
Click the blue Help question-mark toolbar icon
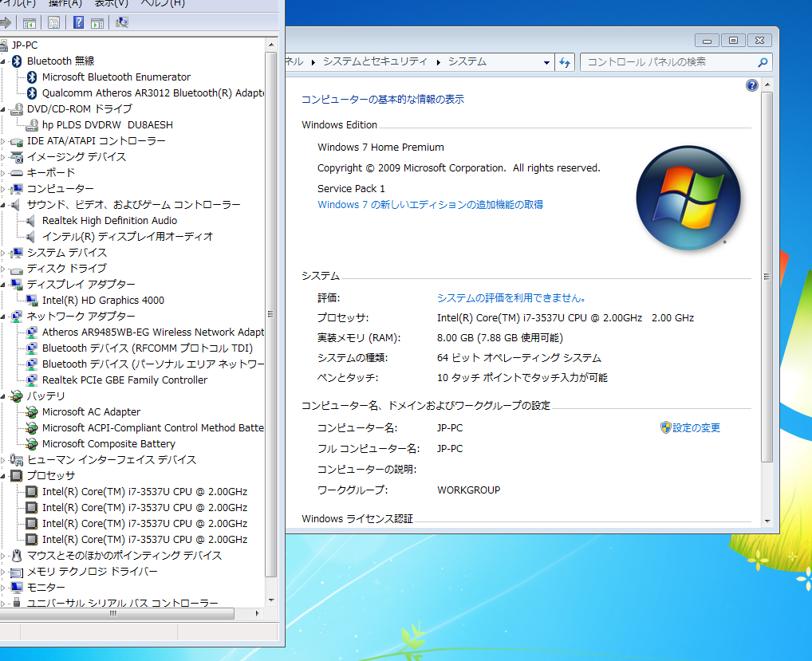tap(78, 22)
